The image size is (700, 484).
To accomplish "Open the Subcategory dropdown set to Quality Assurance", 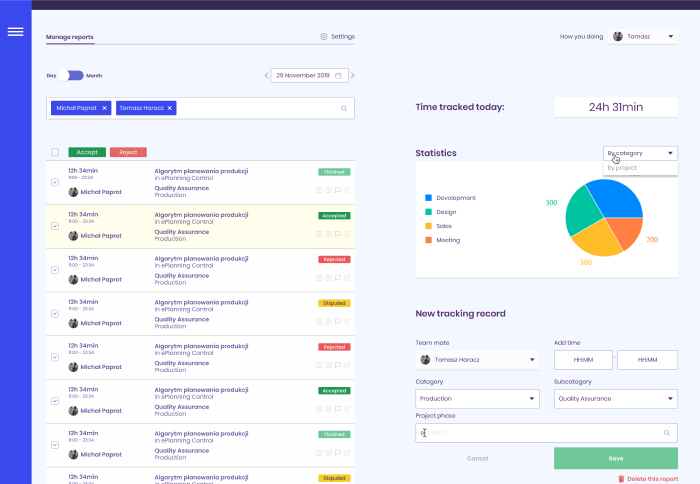I will pos(616,399).
